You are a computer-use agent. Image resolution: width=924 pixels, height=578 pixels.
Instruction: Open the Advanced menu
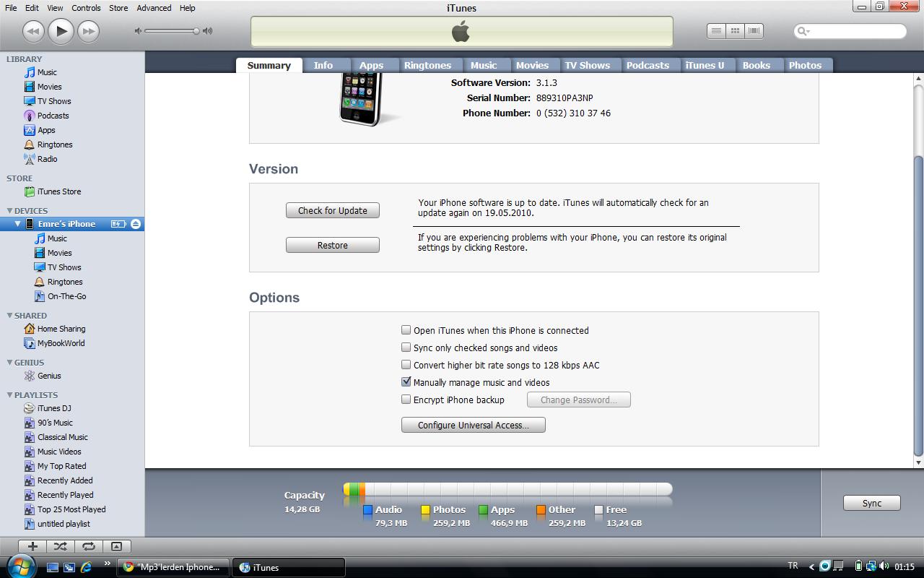click(x=154, y=8)
